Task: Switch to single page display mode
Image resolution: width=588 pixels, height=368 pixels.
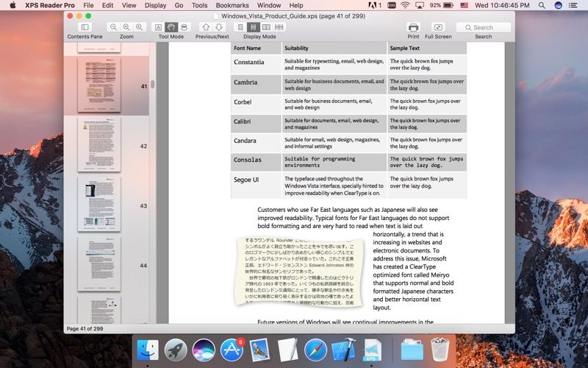Action: pyautogui.click(x=240, y=27)
